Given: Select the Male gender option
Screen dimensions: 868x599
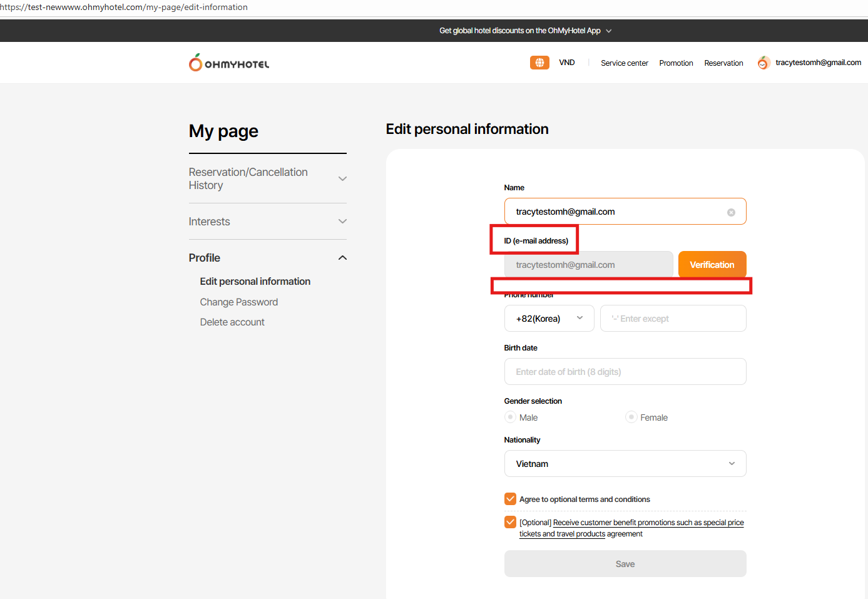Looking at the screenshot, I should pyautogui.click(x=511, y=417).
